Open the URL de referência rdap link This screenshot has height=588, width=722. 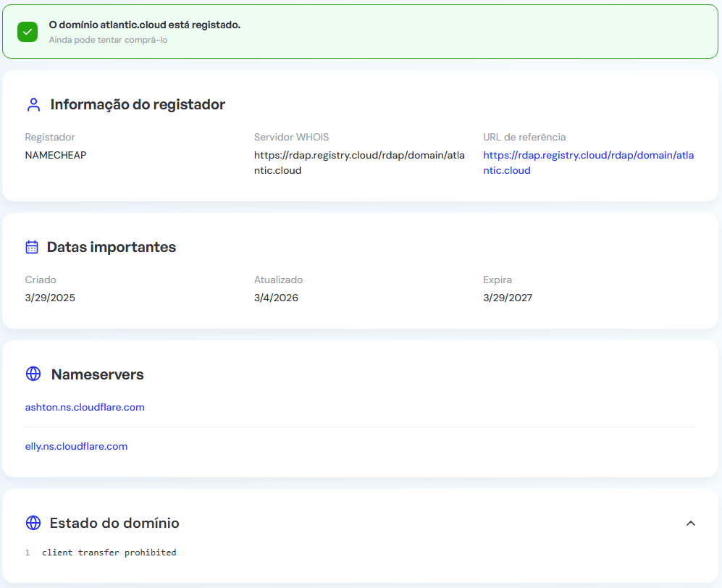click(x=589, y=162)
